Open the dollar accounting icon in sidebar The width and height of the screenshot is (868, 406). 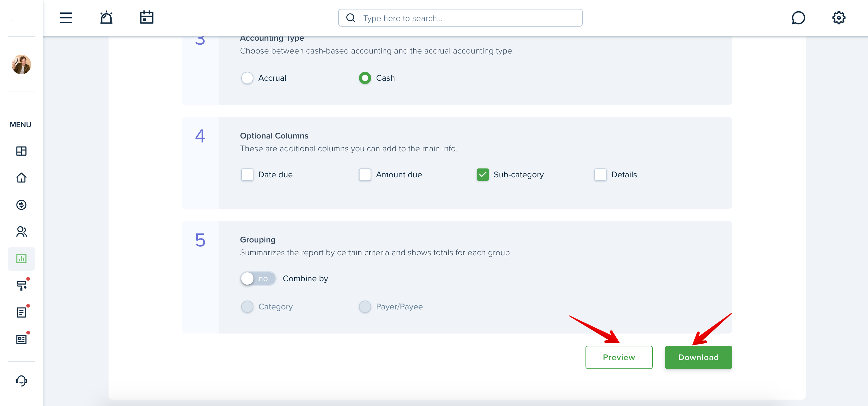[x=21, y=205]
